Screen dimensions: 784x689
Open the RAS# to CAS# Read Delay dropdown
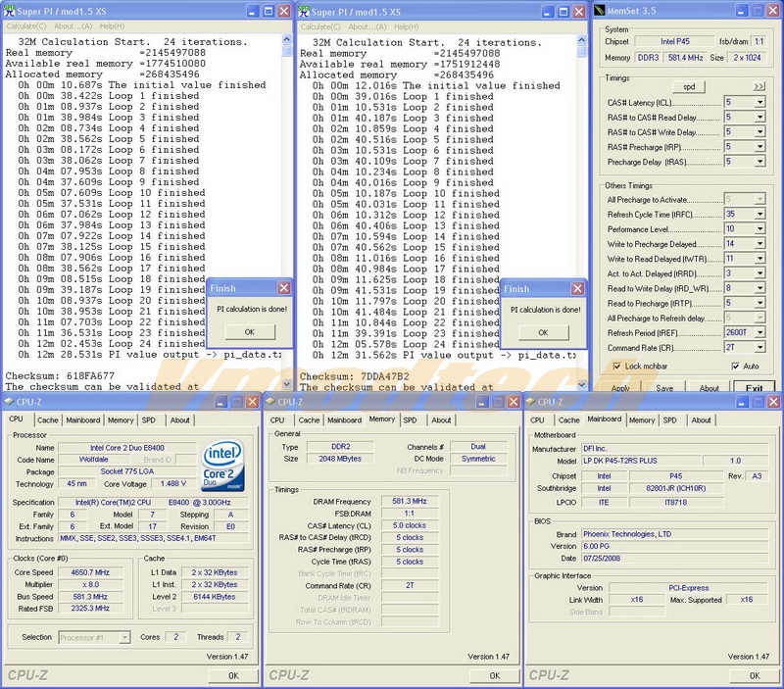760,117
